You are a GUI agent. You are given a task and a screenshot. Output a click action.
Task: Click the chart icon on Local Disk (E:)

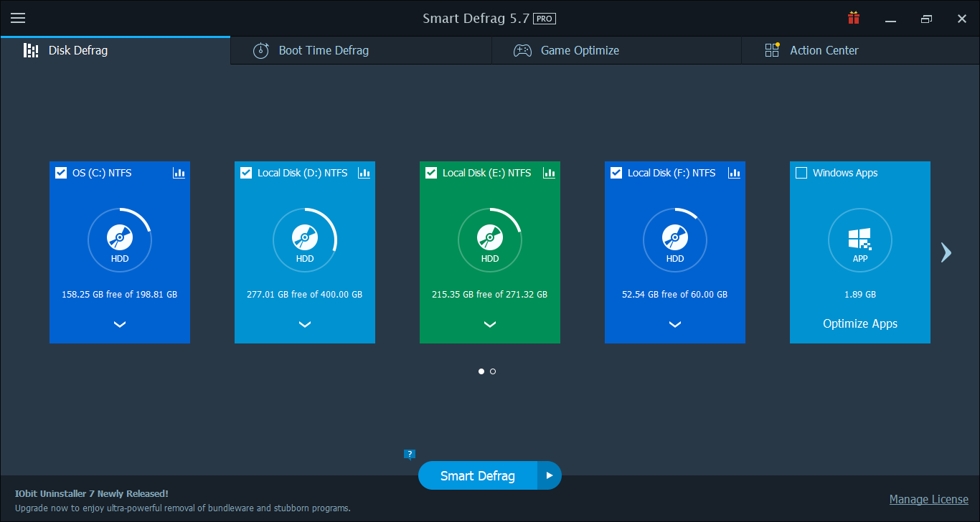tap(549, 173)
